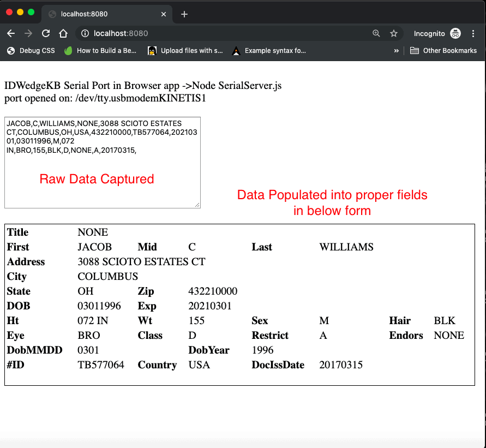The image size is (486, 448).
Task: Click the zoom magnifier icon in address bar
Action: [376, 33]
